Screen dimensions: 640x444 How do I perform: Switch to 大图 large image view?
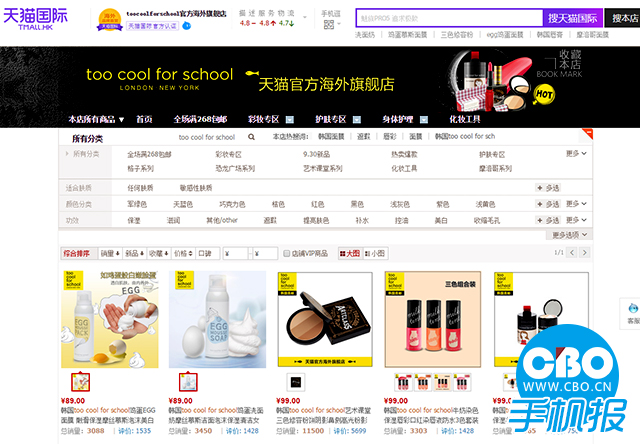[x=349, y=253]
